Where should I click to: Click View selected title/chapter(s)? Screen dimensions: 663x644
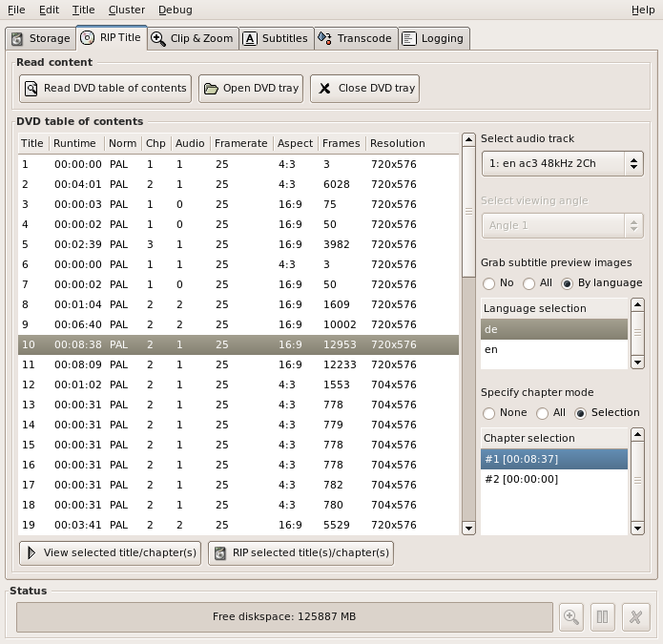tap(111, 553)
